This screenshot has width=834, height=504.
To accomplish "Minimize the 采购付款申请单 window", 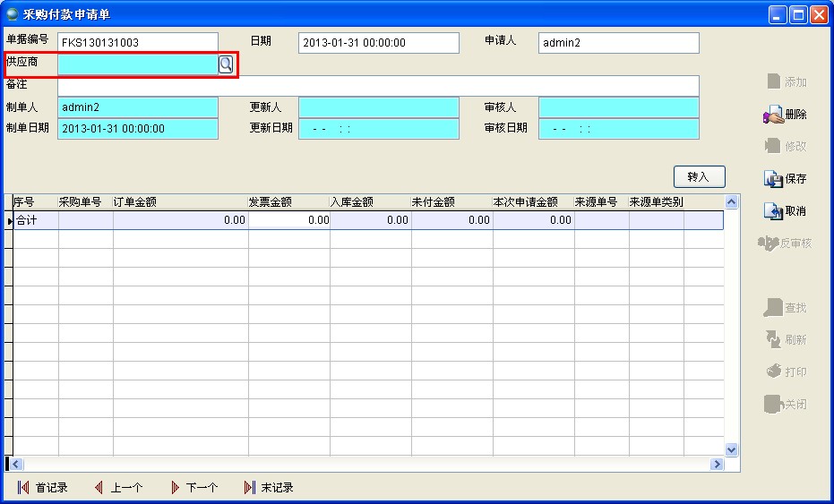I will tap(778, 14).
